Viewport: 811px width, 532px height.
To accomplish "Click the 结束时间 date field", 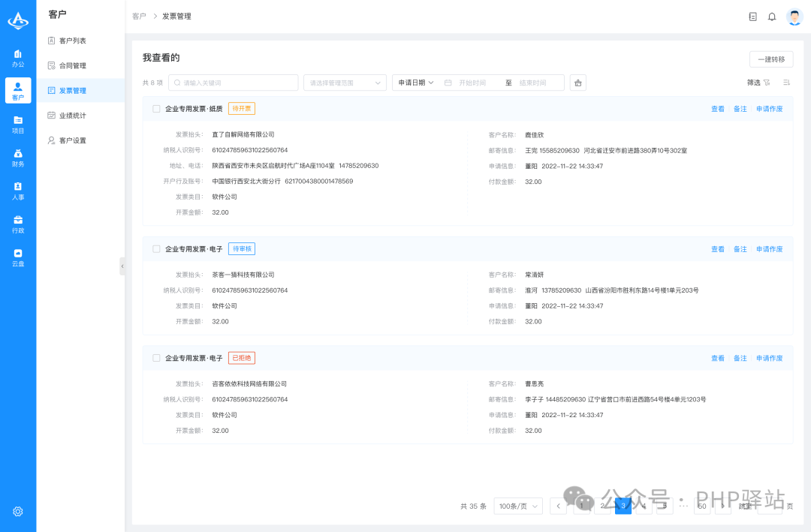I will point(532,83).
